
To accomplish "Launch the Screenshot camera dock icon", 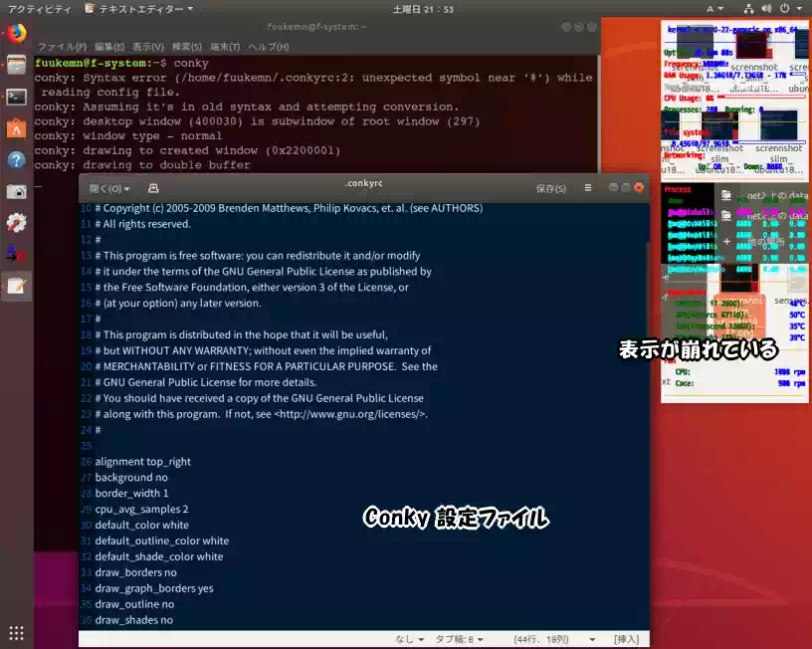I will pos(17,192).
